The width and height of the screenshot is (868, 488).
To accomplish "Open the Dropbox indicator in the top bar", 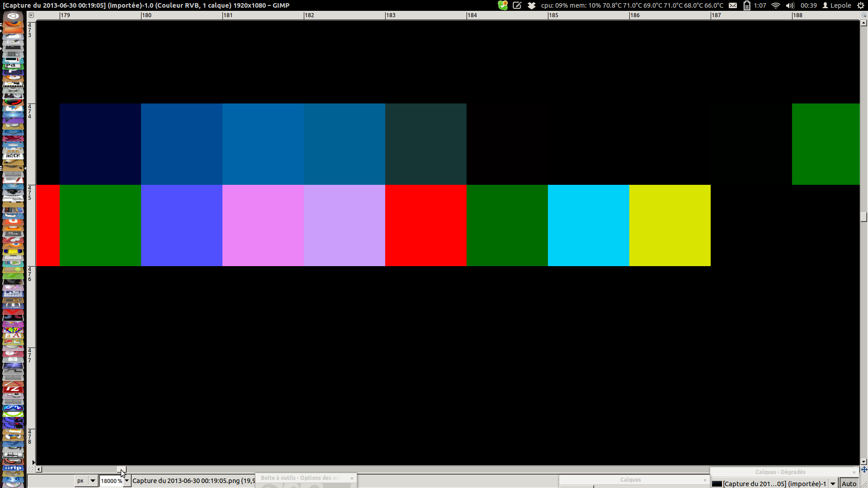I will pyautogui.click(x=532, y=5).
